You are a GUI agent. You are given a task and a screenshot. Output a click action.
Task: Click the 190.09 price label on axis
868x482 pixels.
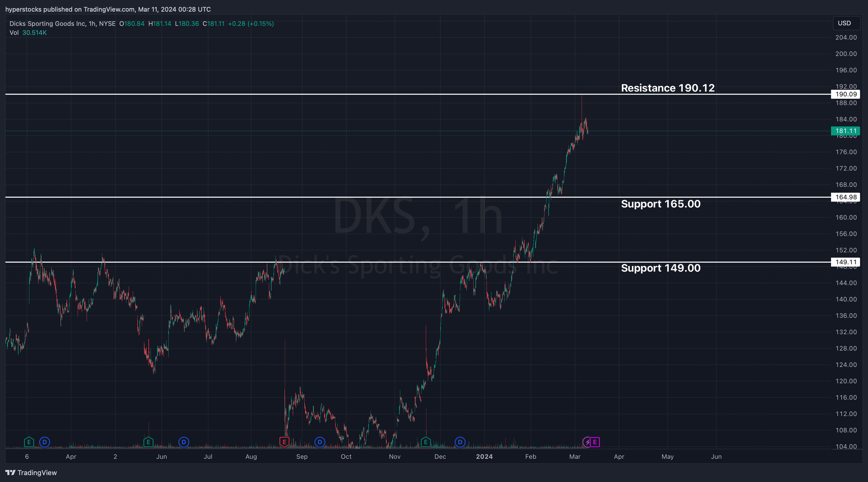846,94
